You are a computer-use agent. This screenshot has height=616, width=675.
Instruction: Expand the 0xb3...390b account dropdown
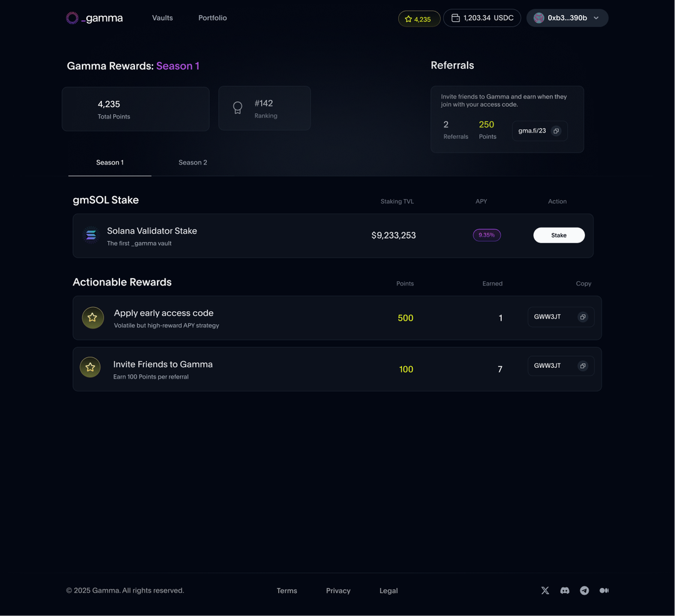(x=567, y=18)
